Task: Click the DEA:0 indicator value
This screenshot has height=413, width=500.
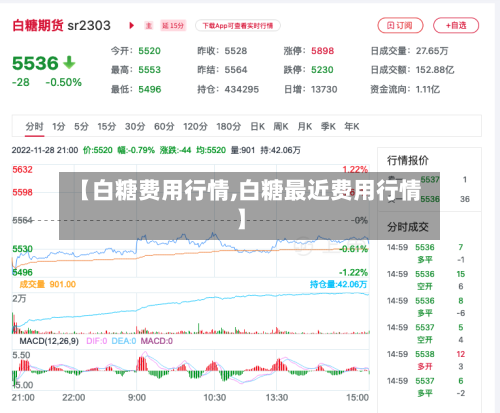Action: tap(124, 341)
